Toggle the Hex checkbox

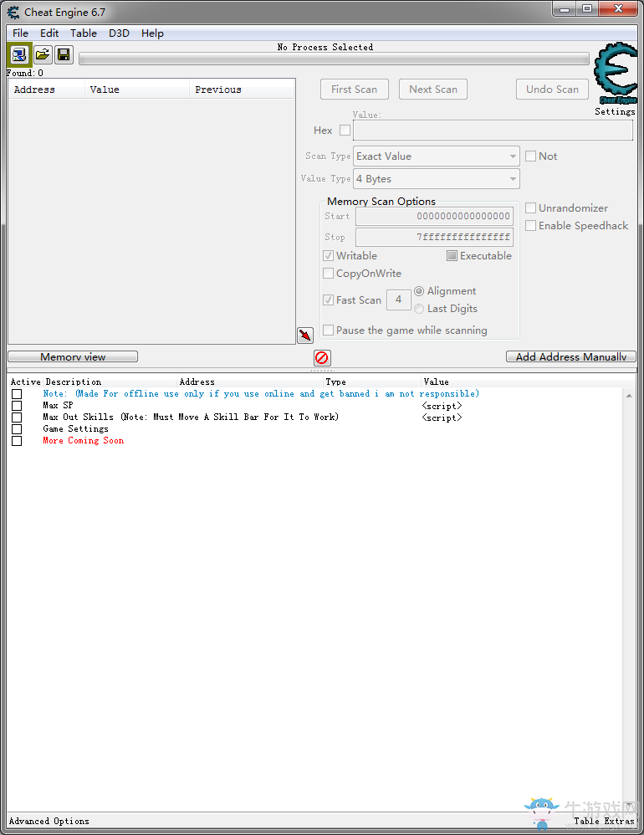[345, 130]
